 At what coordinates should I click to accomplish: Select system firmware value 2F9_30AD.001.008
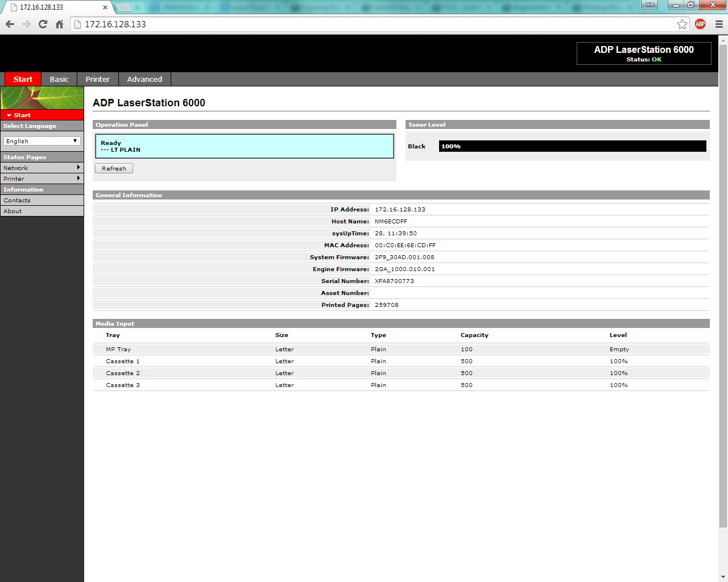404,257
